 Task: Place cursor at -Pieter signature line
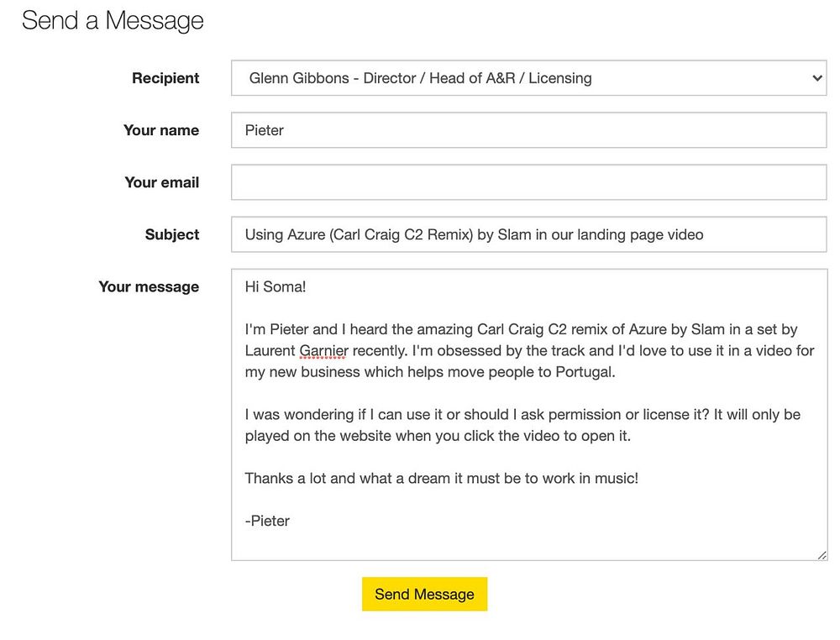269,521
